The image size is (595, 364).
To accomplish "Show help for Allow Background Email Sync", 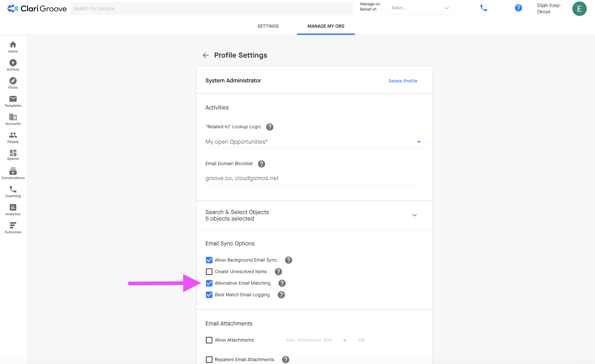I will pos(288,260).
